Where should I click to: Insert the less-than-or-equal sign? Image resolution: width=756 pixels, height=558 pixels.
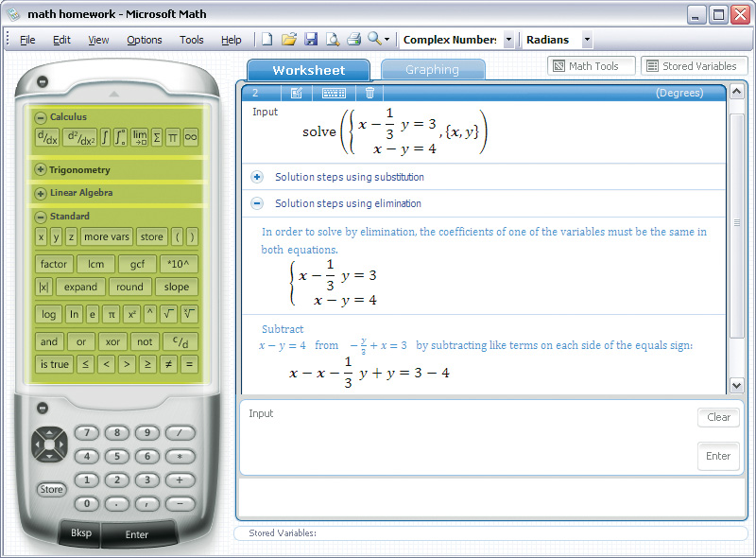click(85, 364)
